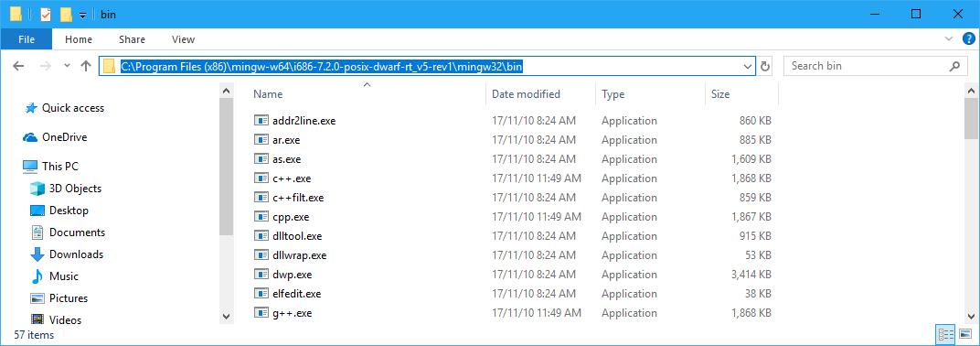This screenshot has height=346, width=980.
Task: Select the gcc g++.exe file
Action: 293,313
